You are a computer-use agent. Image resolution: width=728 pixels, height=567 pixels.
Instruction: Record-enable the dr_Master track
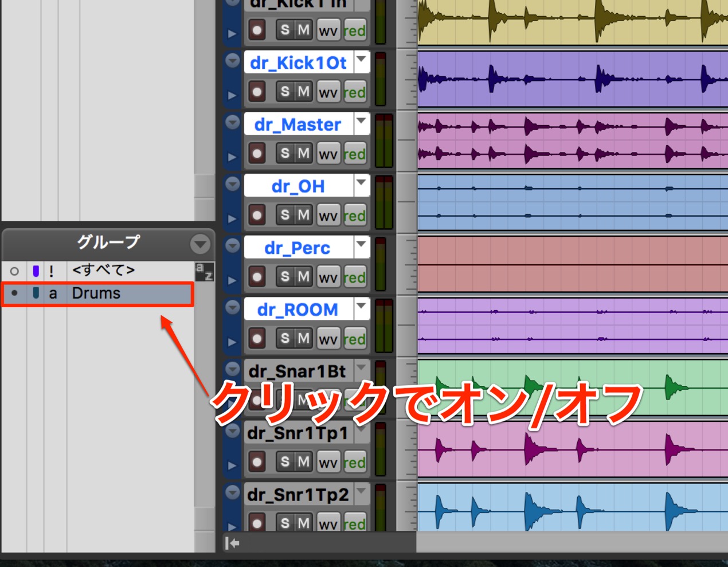[257, 154]
